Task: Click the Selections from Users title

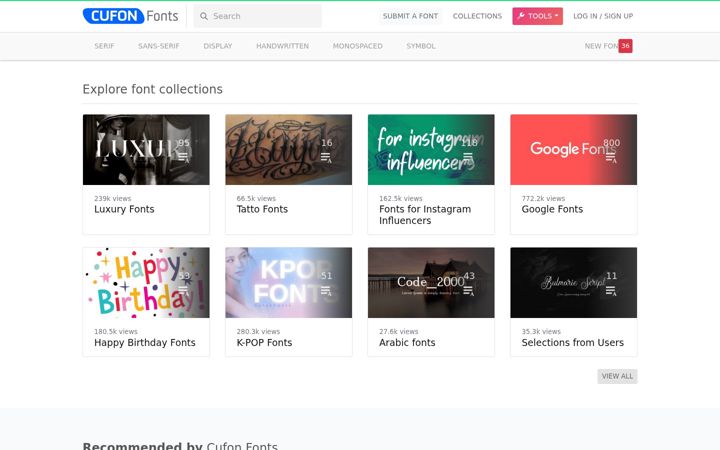Action: [573, 343]
